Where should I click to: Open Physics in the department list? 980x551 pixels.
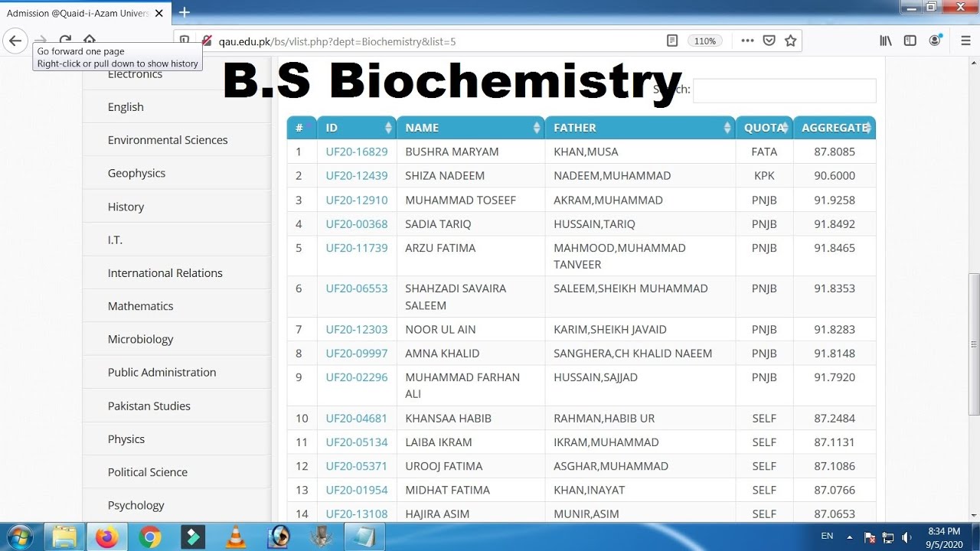coord(126,439)
